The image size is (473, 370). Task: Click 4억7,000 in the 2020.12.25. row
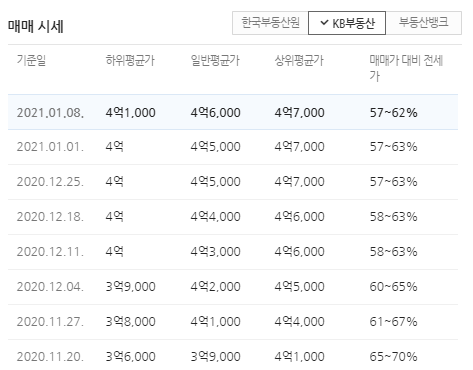(x=299, y=182)
